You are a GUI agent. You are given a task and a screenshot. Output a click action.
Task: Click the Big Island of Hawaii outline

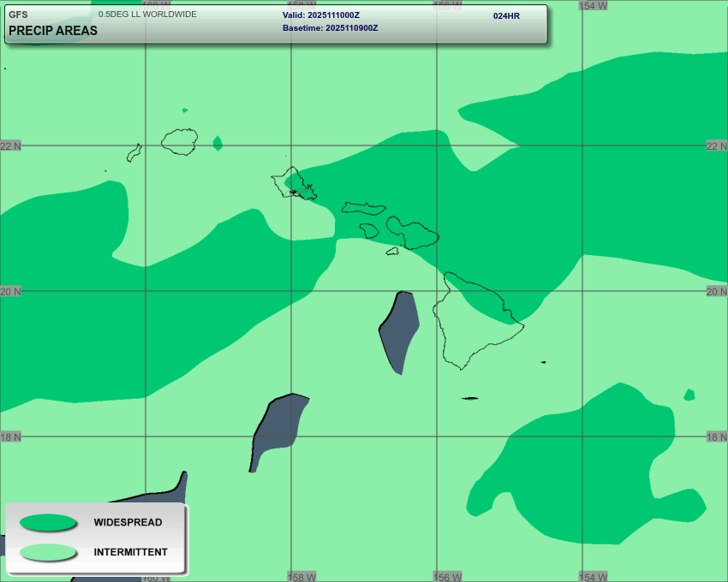click(474, 321)
